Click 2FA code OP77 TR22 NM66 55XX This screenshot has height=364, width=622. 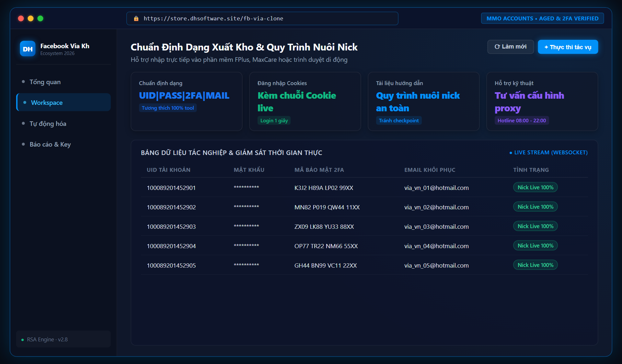[x=326, y=246]
